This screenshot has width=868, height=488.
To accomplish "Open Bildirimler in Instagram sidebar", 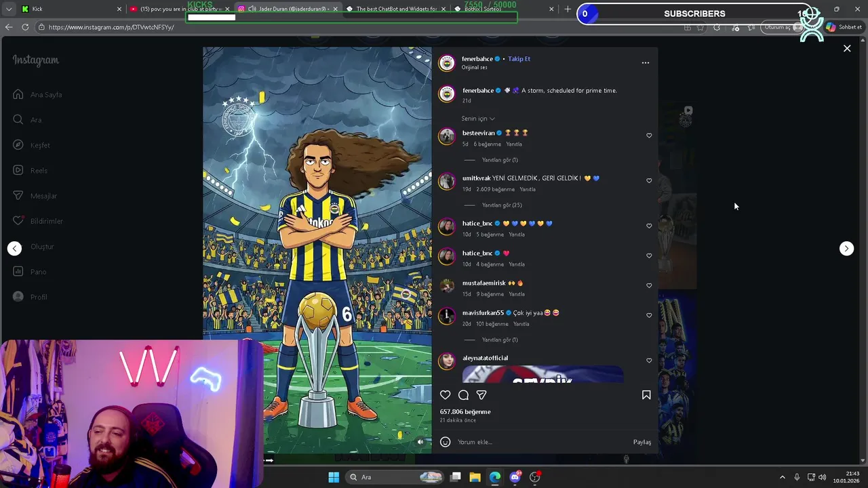I will [x=38, y=221].
